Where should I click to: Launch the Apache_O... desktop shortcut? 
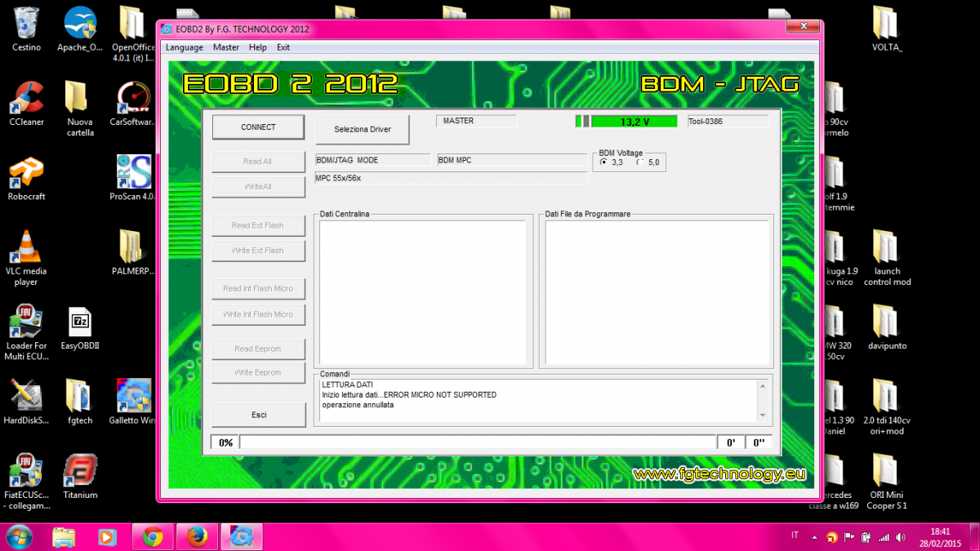coord(80,29)
